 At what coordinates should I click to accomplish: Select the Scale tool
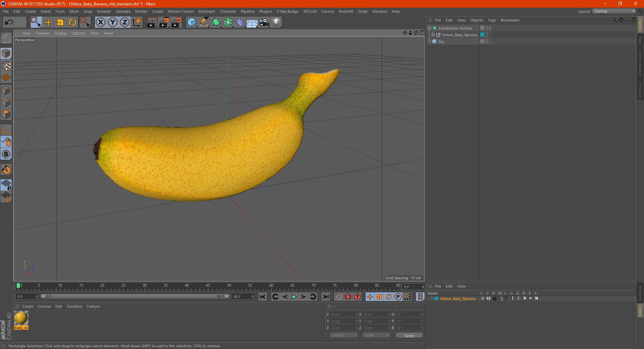(x=60, y=22)
